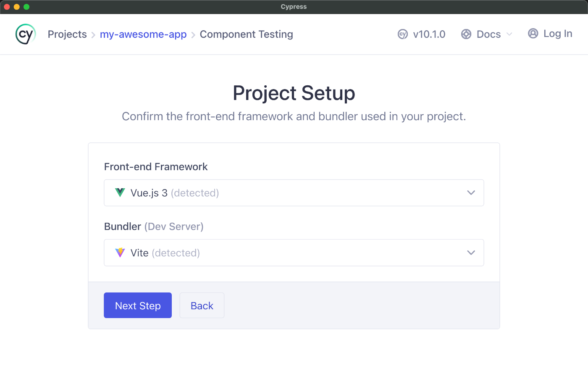
Task: Click the Front-end Framework dropdown chevron
Action: point(471,193)
